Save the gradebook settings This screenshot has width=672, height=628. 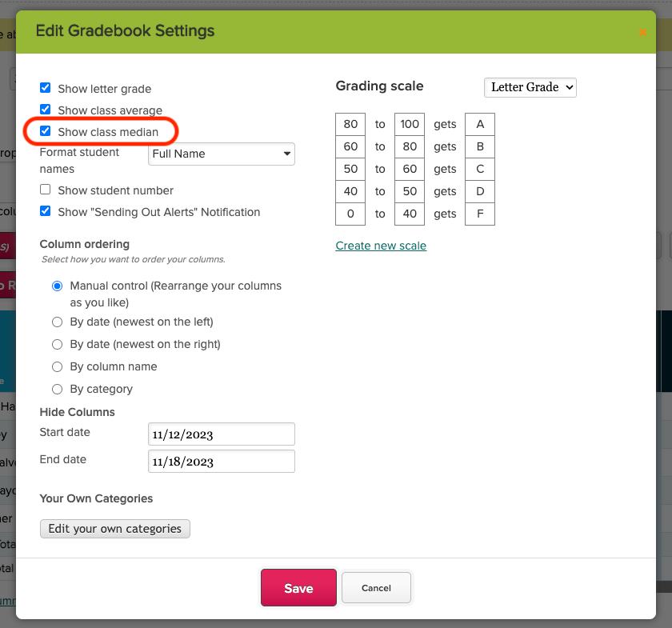click(298, 588)
